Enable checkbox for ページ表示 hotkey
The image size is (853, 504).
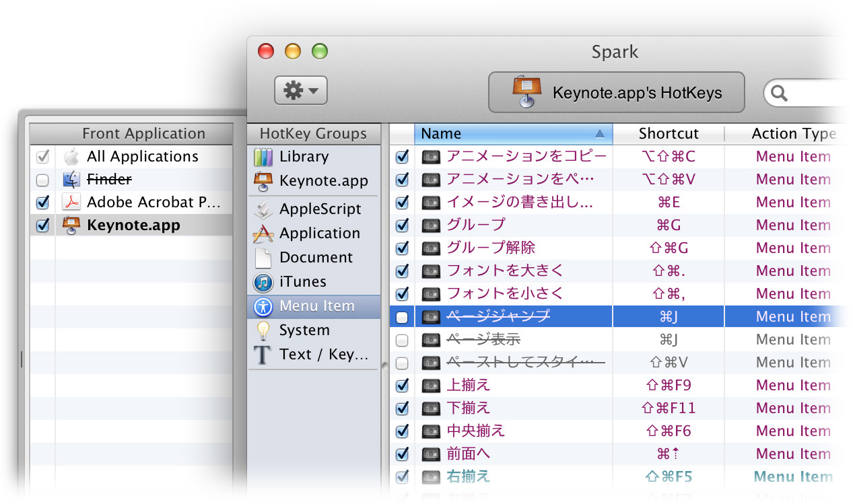(402, 340)
